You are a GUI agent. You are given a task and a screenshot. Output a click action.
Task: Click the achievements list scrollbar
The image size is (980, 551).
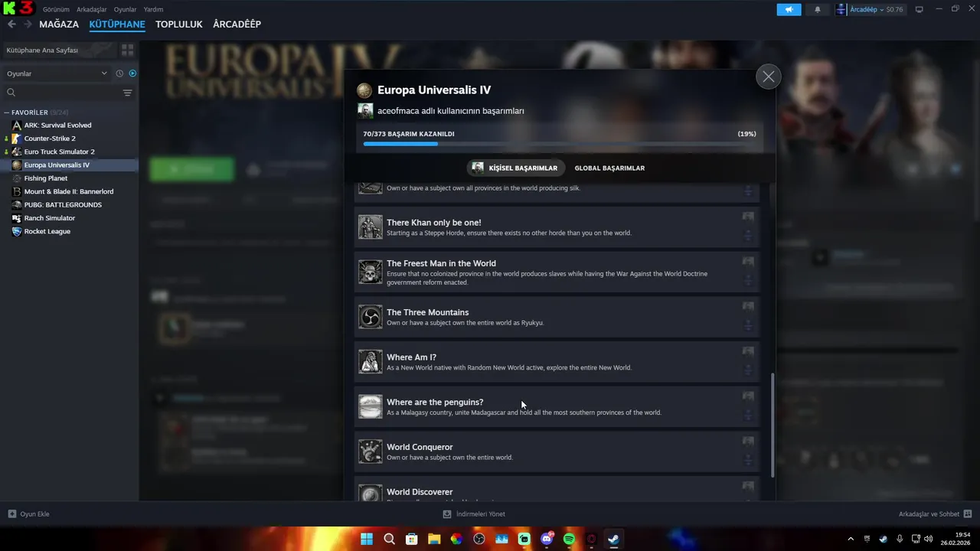coord(772,425)
